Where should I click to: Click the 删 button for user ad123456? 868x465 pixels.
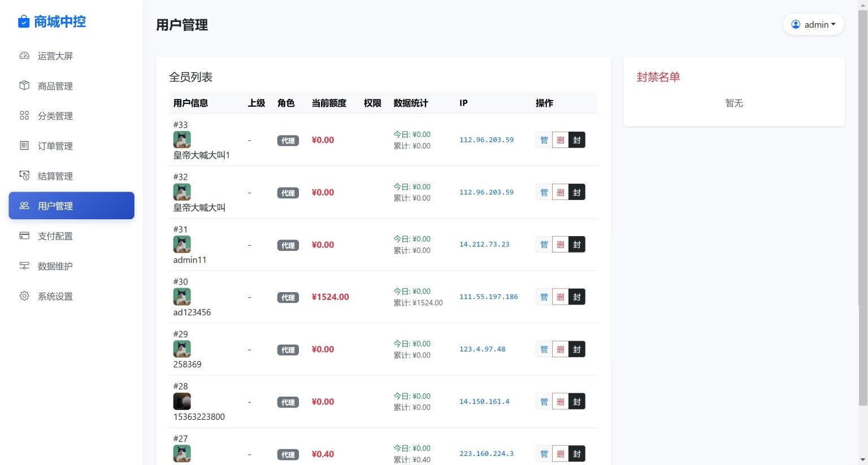(560, 297)
